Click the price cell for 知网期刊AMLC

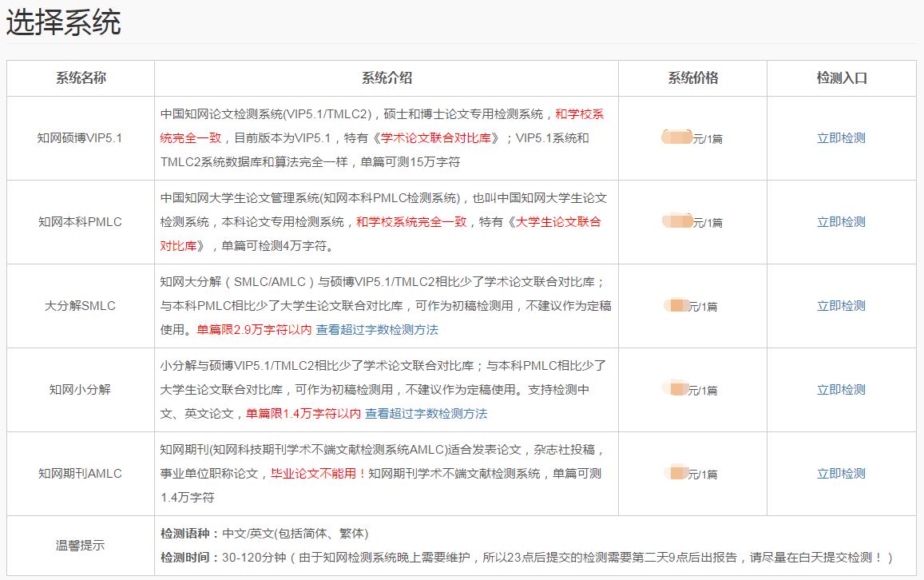[x=692, y=473]
